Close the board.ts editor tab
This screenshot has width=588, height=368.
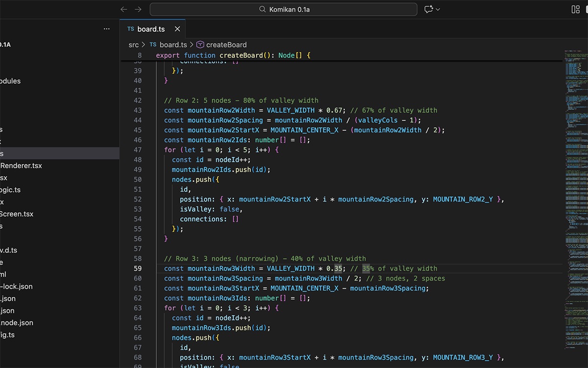tap(177, 29)
